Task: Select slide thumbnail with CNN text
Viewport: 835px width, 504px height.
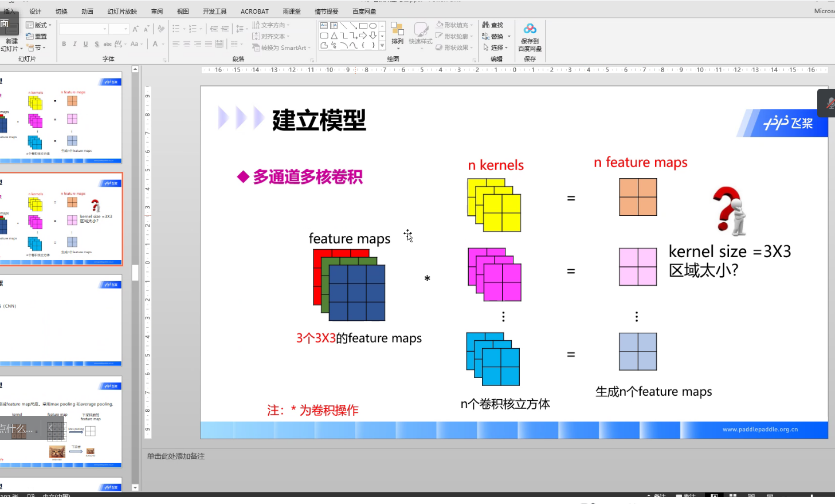Action: (x=61, y=321)
